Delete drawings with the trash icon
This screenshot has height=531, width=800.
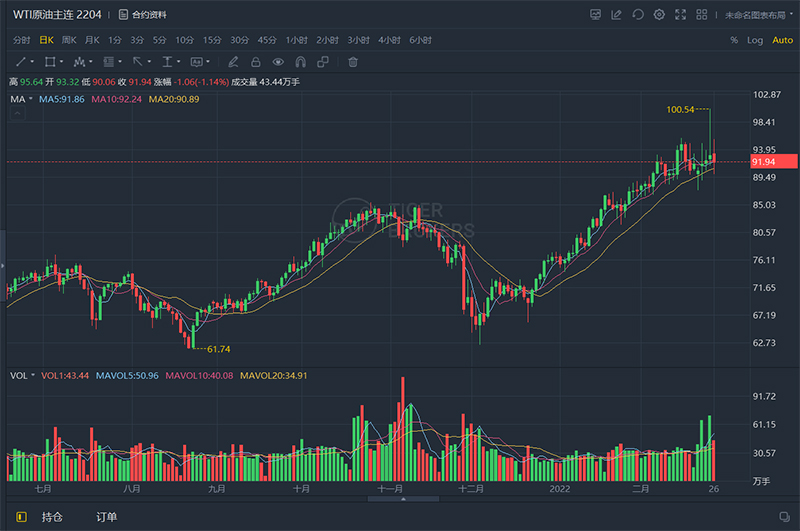tap(352, 62)
